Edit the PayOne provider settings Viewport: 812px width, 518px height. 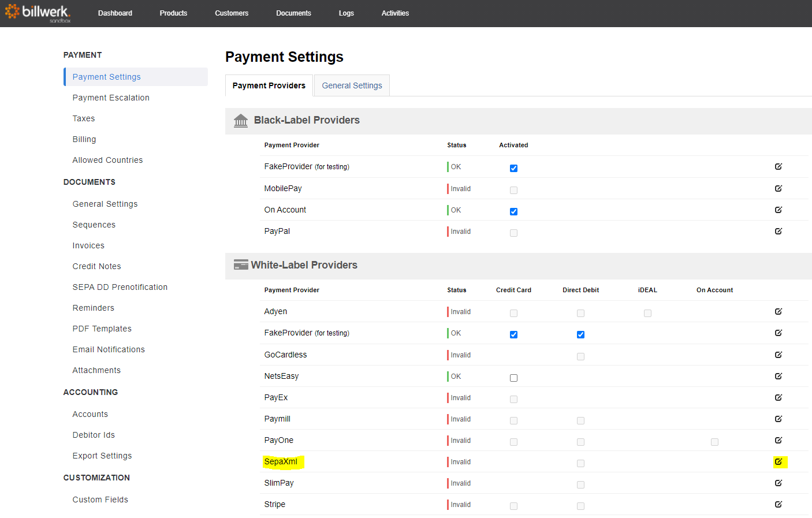[x=779, y=440]
